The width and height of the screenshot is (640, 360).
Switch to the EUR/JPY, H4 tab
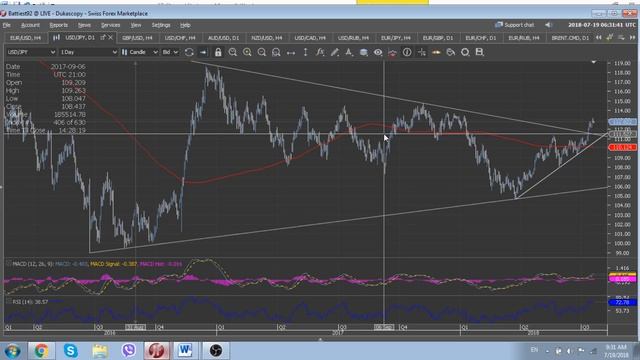tap(396, 38)
